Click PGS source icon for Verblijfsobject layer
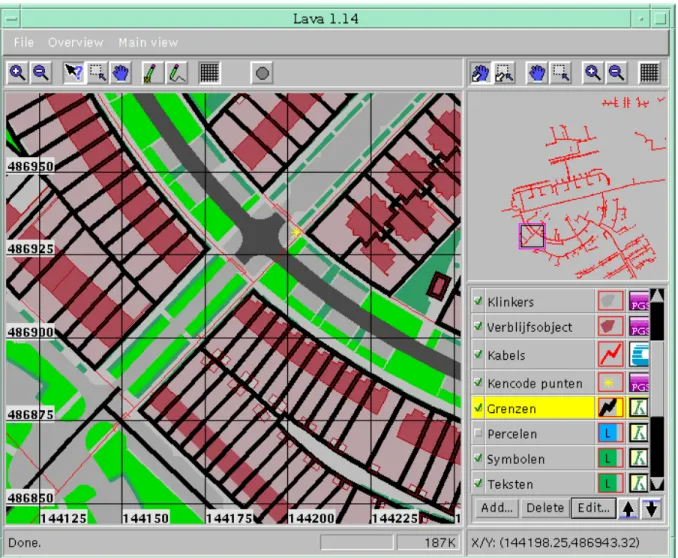678x558 pixels. pos(639,327)
